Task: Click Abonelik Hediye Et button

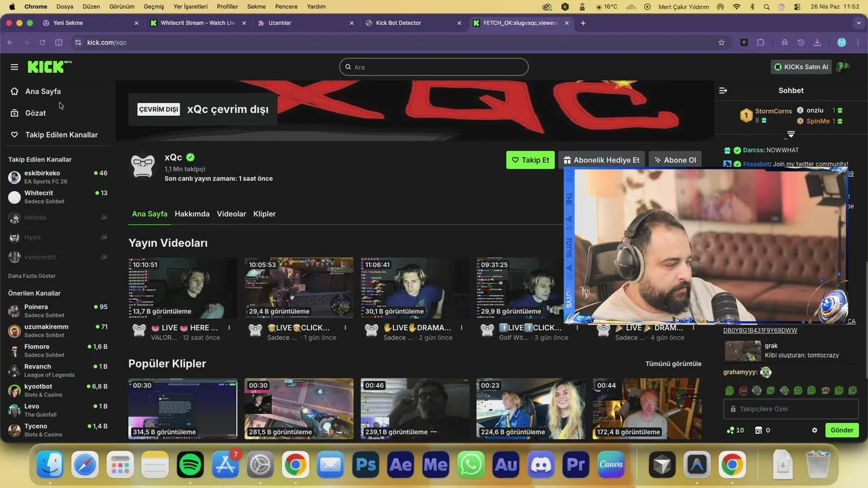Action: (x=601, y=160)
